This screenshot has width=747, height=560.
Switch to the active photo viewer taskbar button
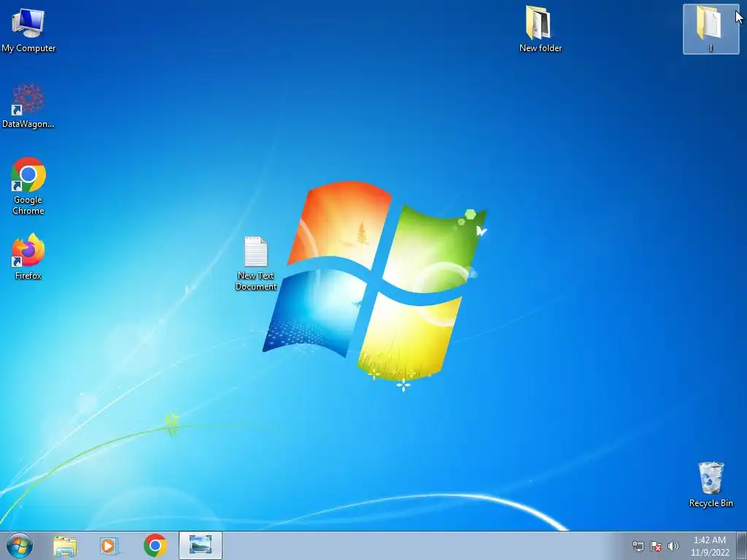point(201,545)
